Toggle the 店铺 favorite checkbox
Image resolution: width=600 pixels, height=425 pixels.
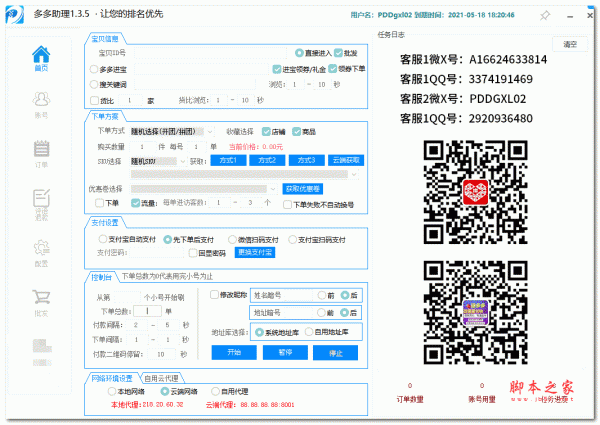click(x=266, y=132)
